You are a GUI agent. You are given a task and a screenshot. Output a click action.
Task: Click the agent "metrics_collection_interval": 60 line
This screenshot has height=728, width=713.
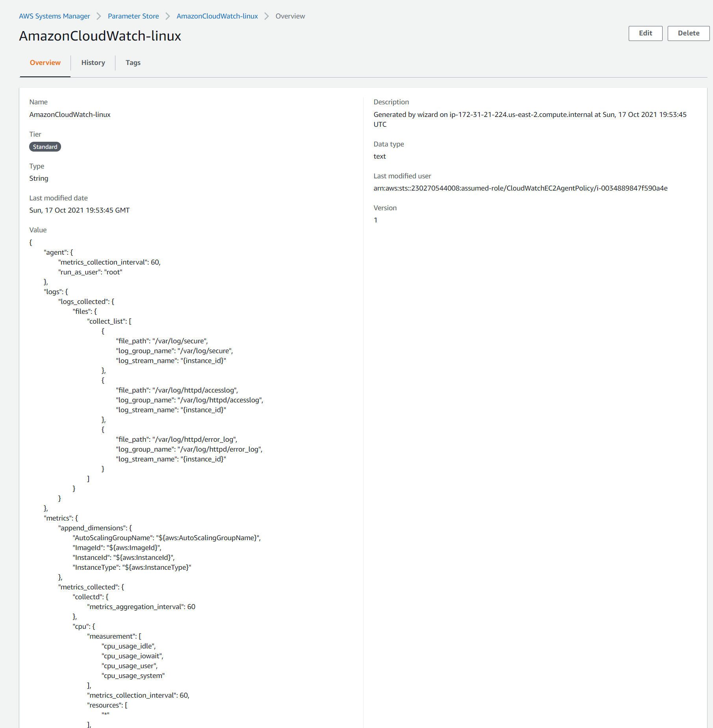coord(110,262)
